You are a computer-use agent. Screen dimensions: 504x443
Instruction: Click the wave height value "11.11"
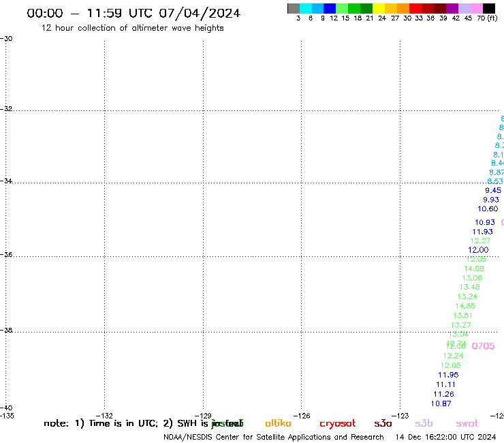(445, 384)
